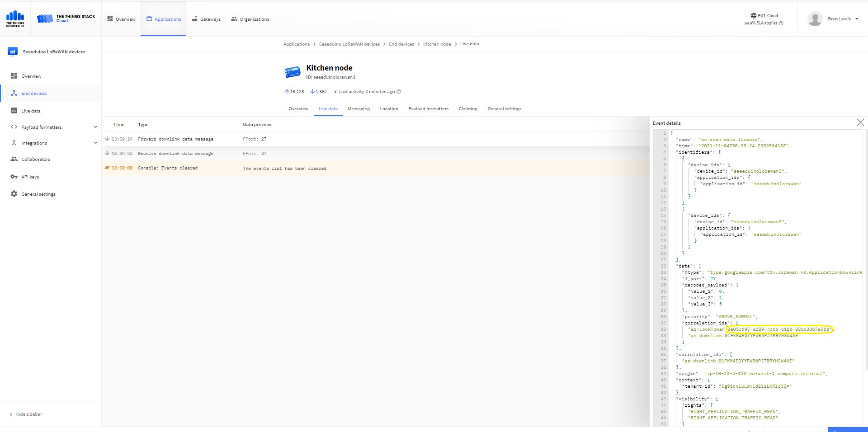The image size is (868, 432).
Task: Click the Hide sidebar button
Action: (26, 414)
